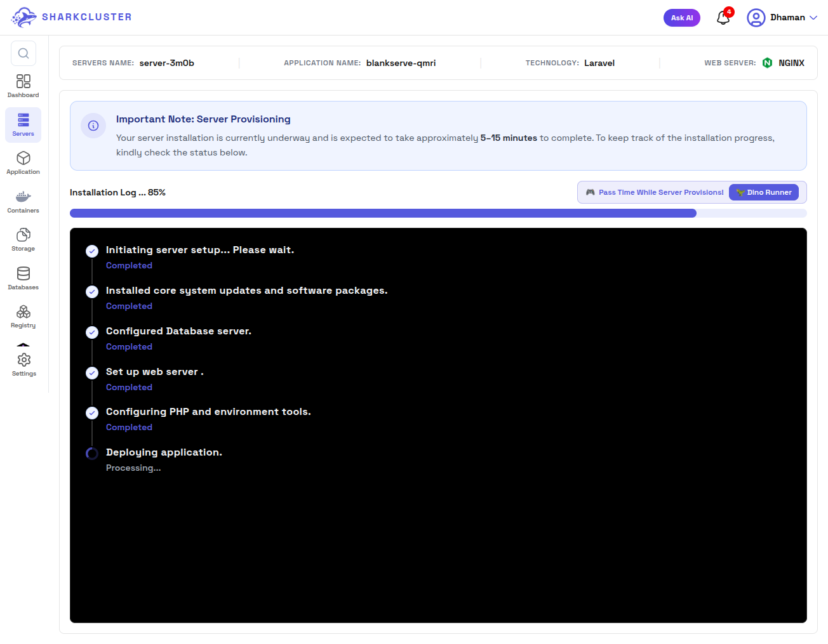Click 'Deploying application.' log entry

click(164, 452)
